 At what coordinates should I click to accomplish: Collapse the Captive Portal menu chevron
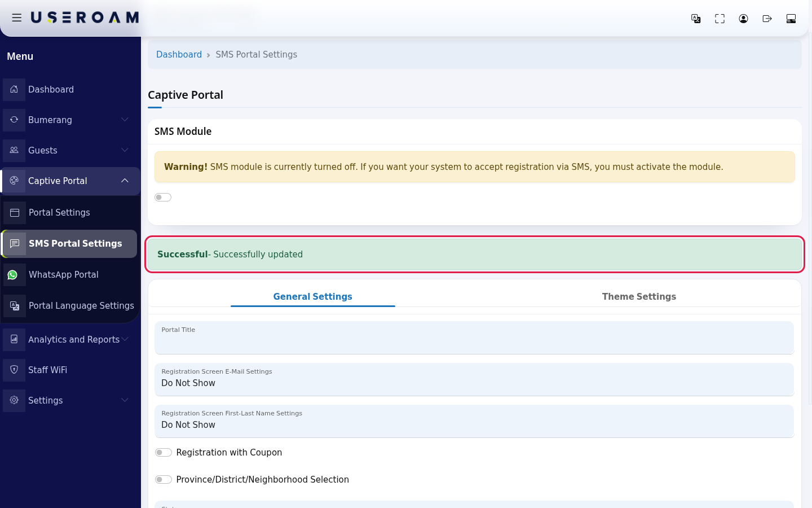(x=125, y=181)
